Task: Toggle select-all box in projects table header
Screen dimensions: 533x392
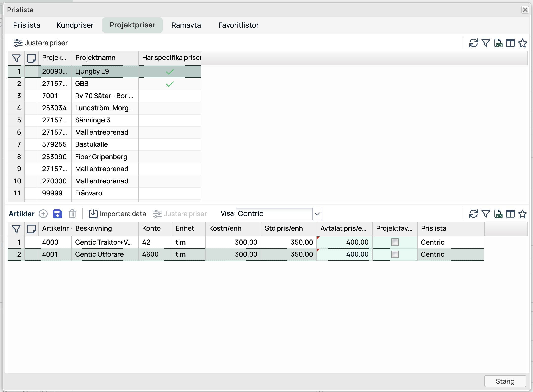Action: point(31,58)
